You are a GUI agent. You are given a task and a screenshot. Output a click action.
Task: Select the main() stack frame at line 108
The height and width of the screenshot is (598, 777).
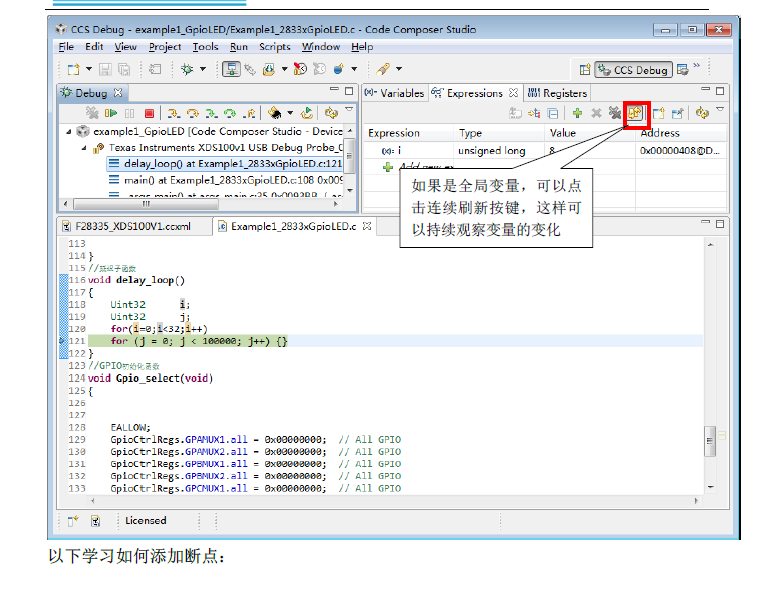[225, 180]
